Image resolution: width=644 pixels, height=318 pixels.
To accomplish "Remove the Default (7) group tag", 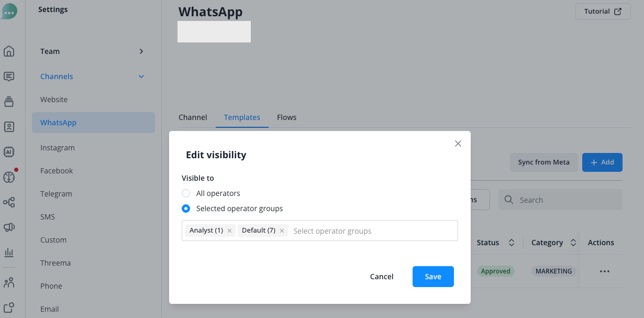I will pyautogui.click(x=282, y=231).
